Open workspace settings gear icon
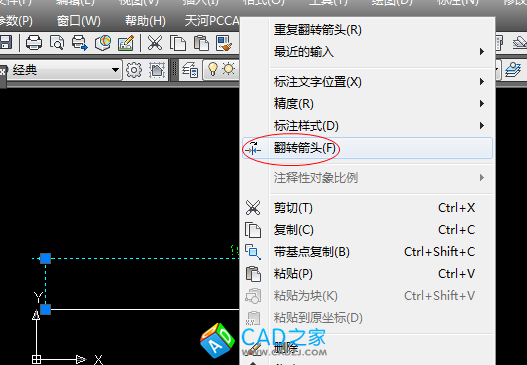 [x=134, y=70]
